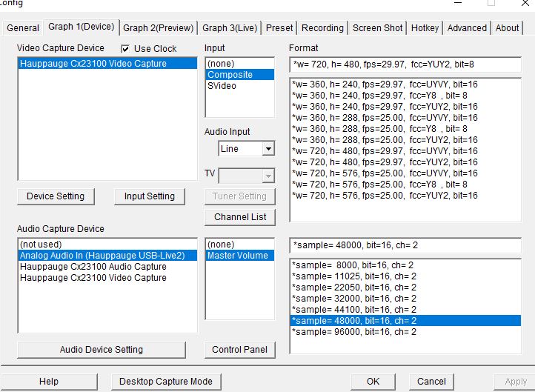
Task: Click the audio sample format text field
Action: pyautogui.click(x=405, y=245)
